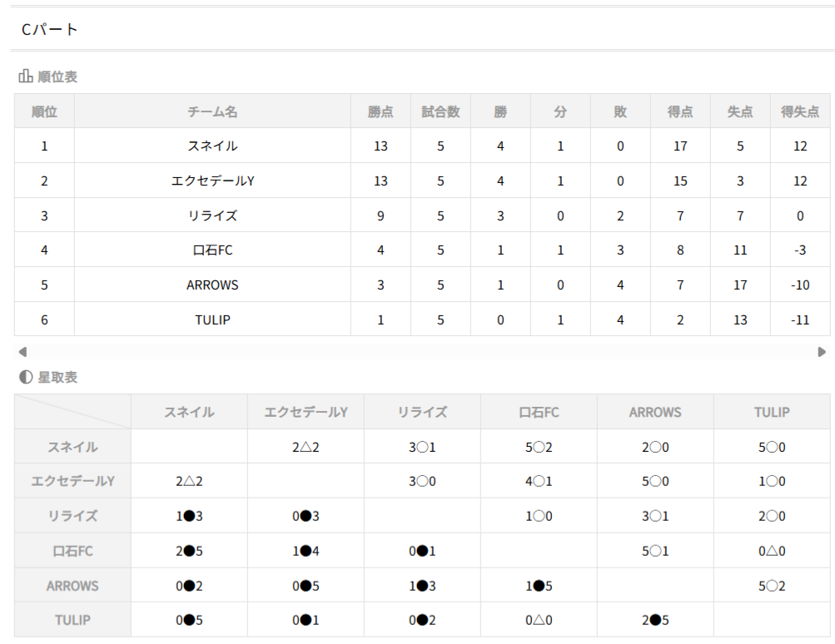Click the 2△2 result in スネイル row
The image size is (835, 644).
[306, 447]
